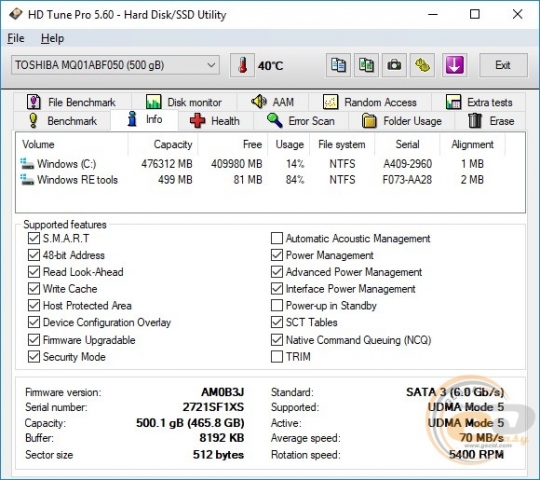
Task: Toggle the Security Mode checkbox
Action: pyautogui.click(x=33, y=357)
